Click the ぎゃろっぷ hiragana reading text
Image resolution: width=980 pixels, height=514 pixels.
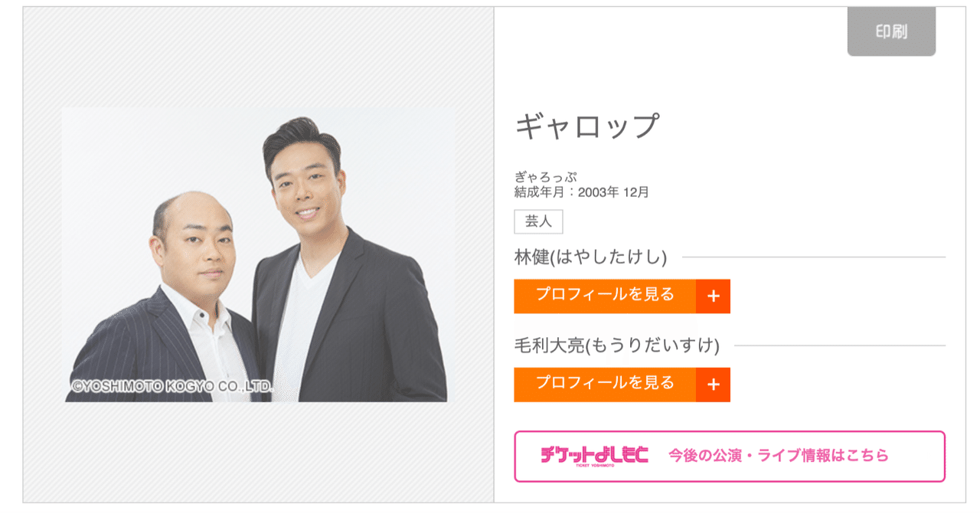tap(546, 178)
